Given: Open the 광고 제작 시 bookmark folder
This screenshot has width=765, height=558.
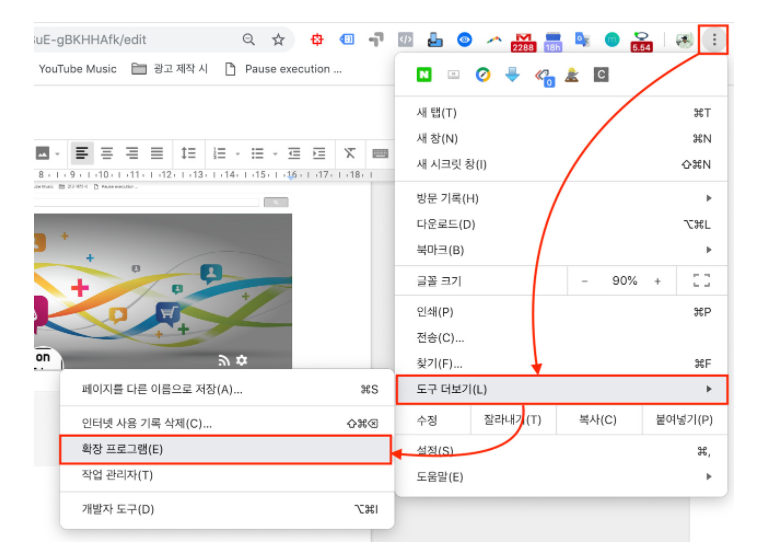Looking at the screenshot, I should tap(170, 69).
